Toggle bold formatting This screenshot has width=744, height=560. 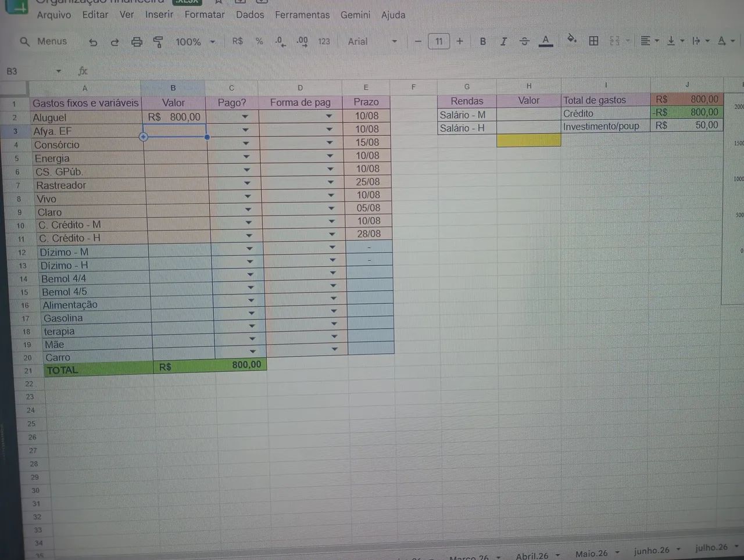pos(482,41)
